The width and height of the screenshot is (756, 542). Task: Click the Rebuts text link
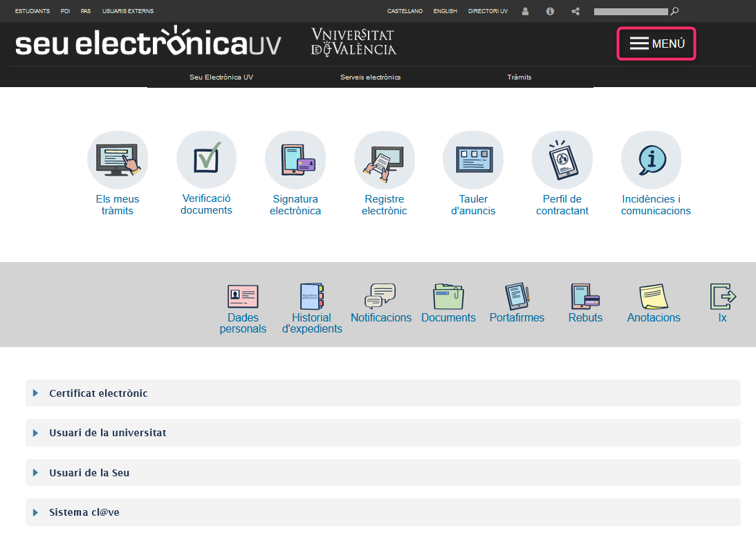(585, 317)
